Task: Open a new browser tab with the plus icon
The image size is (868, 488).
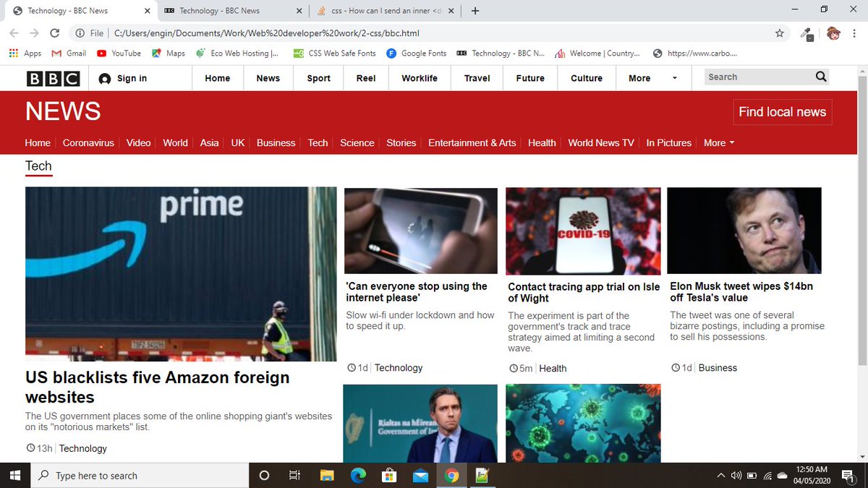Action: 475,11
